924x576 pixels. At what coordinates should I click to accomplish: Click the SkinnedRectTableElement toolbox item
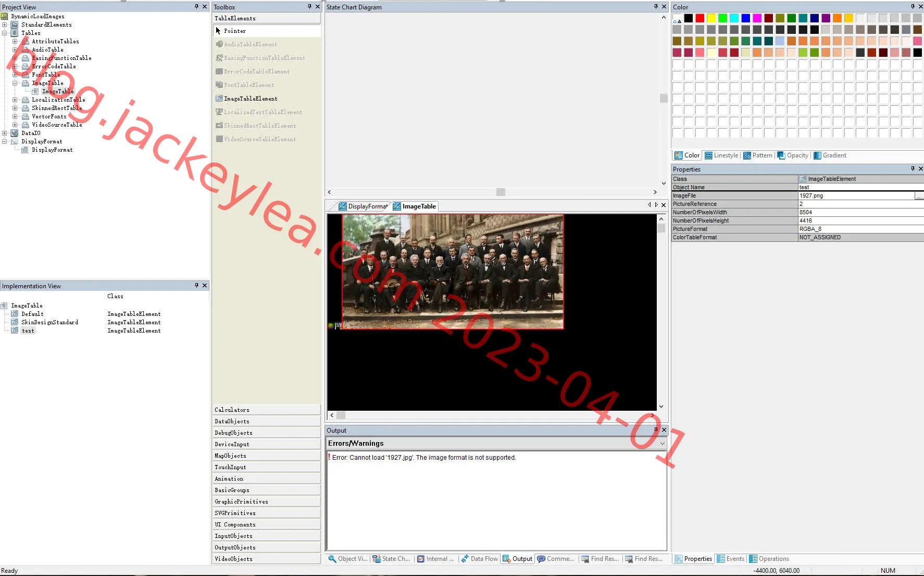click(256, 126)
